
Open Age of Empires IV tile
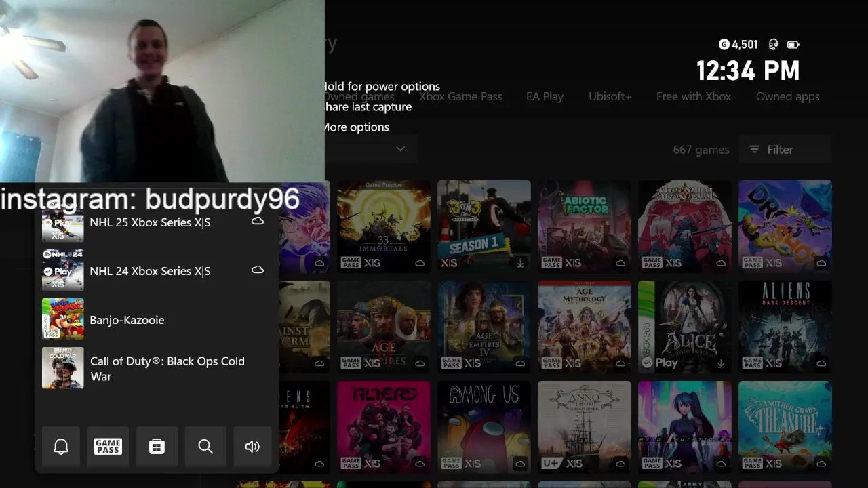[x=484, y=327]
